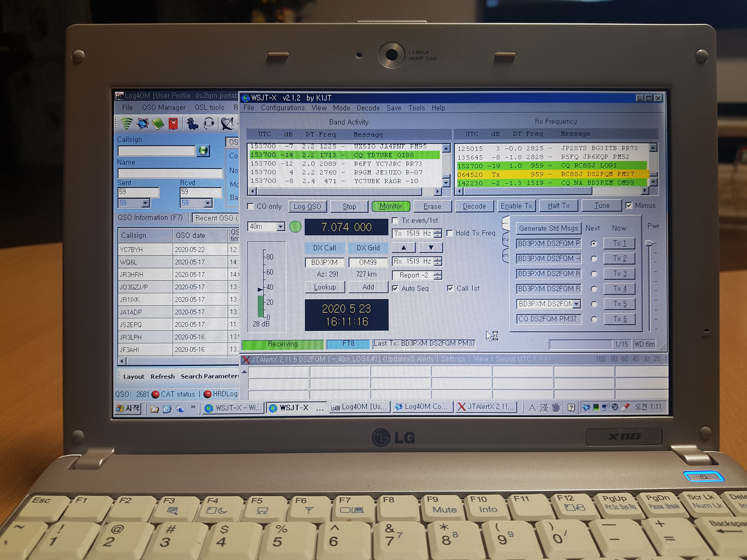
Task: Open the 40m band dropdown
Action: tap(280, 227)
